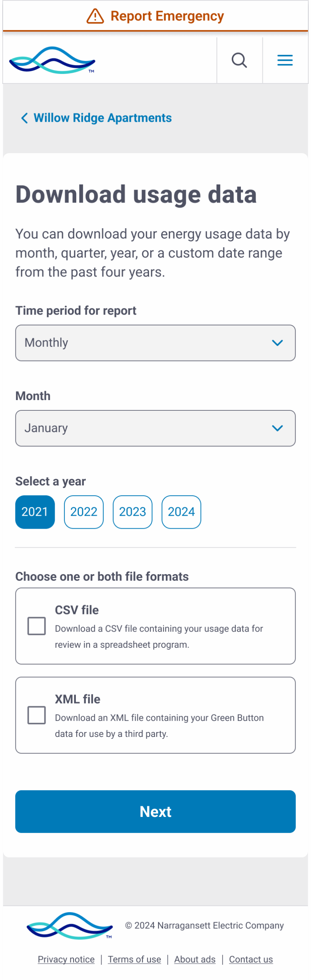Screen dimensions: 311x980
Task: Open the Privacy notice link
Action: 66,959
